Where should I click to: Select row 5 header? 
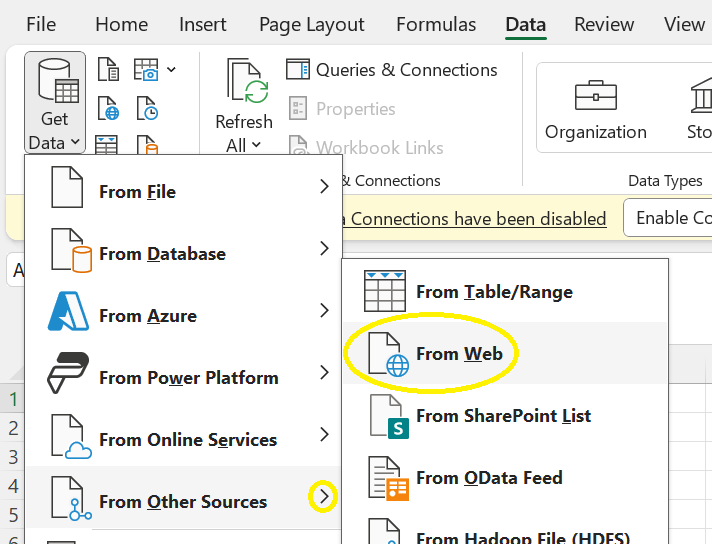(13, 515)
